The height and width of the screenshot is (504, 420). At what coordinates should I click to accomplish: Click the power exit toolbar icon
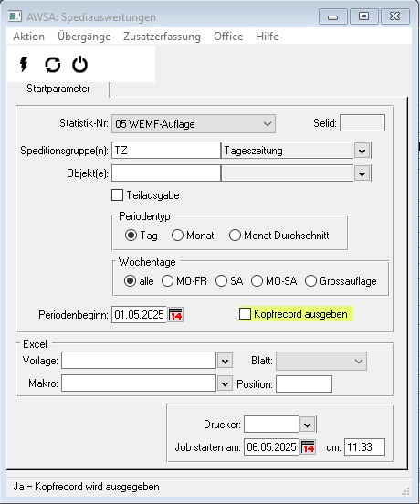(79, 65)
